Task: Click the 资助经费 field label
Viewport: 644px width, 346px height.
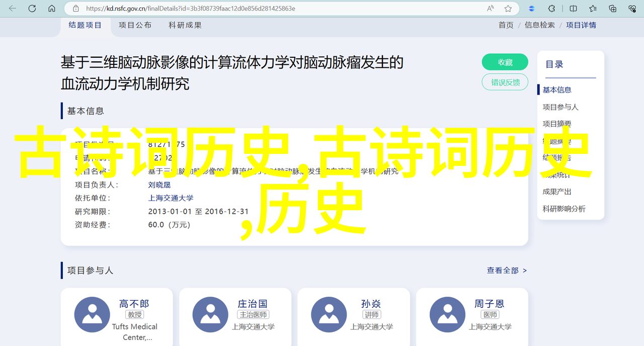Action: point(93,225)
